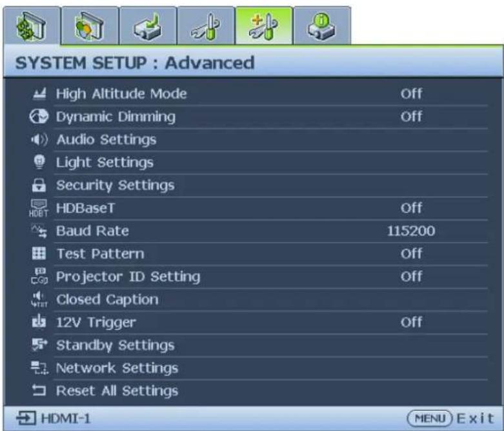This screenshot has height=431, width=504.
Task: Click the 12V Trigger icon
Action: pos(39,322)
